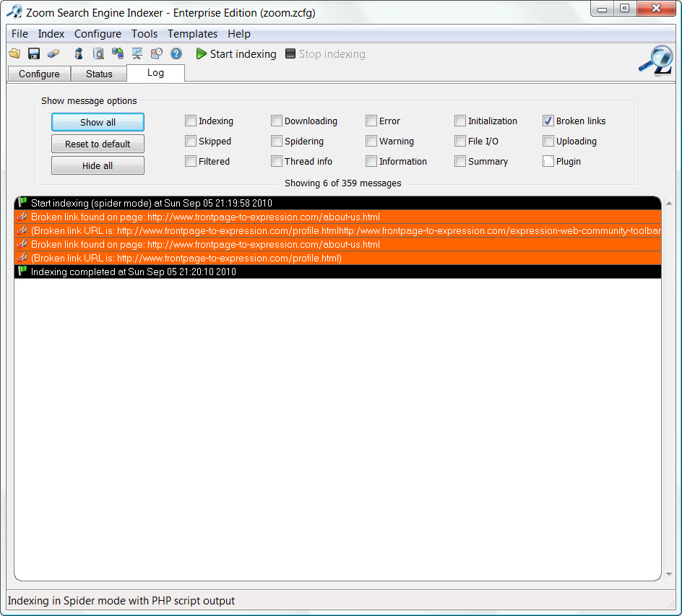Screen dimensions: 682x616
Task: Save configuration using the floppy disk icon
Action: coord(34,53)
